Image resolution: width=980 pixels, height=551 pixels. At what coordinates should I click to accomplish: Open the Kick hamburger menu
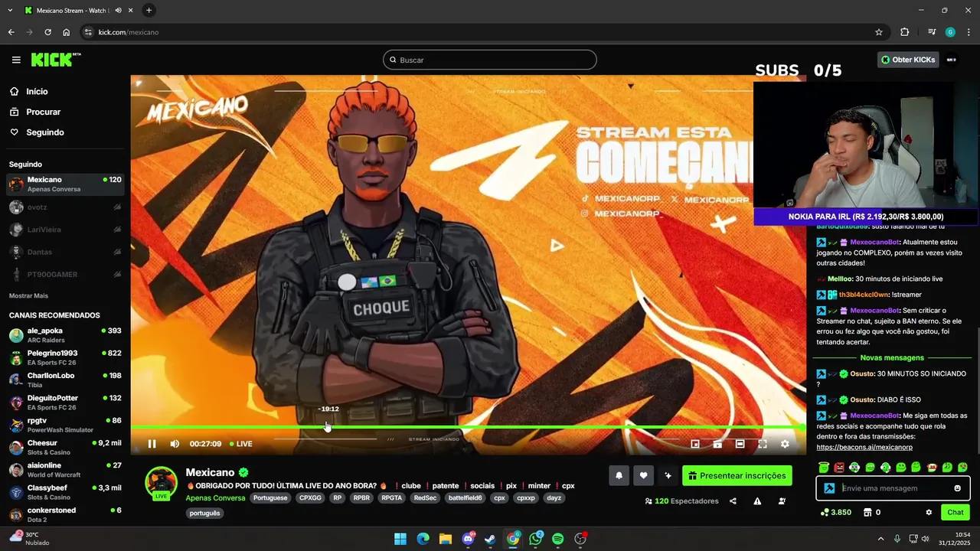point(16,60)
